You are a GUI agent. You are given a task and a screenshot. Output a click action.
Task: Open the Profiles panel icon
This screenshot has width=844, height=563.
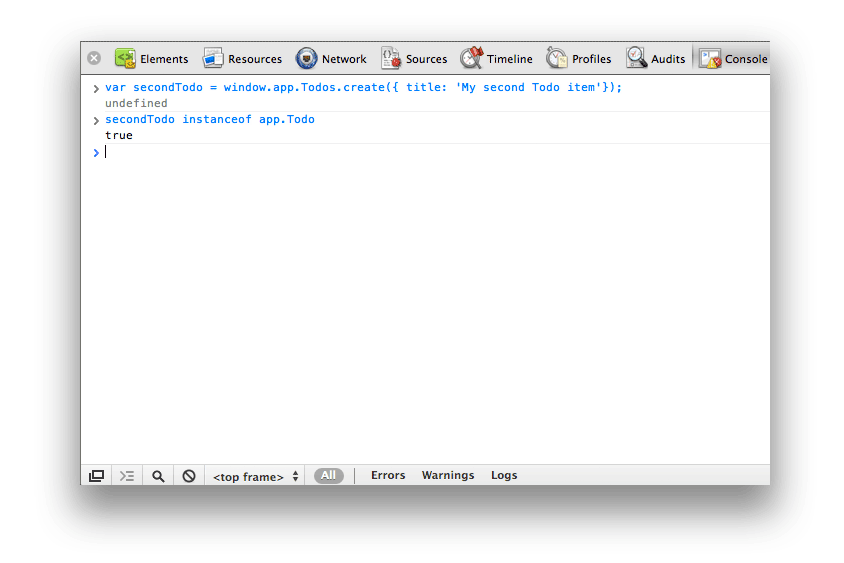coord(557,58)
